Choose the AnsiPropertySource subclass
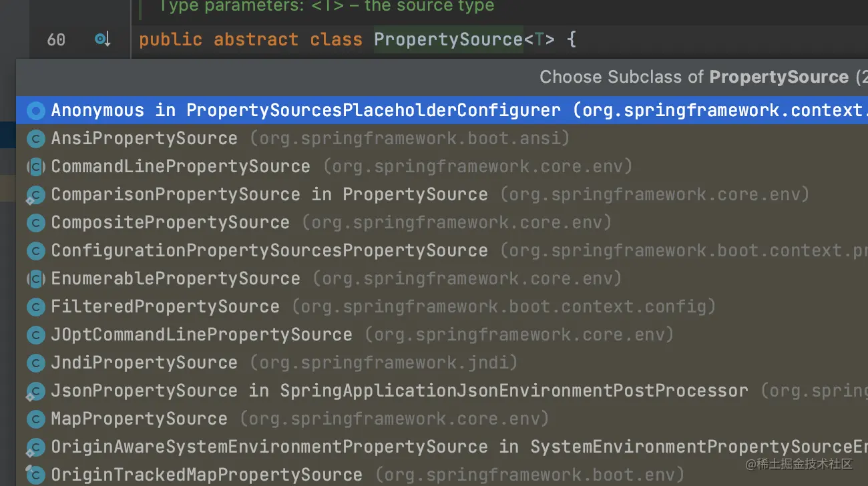 click(x=144, y=138)
